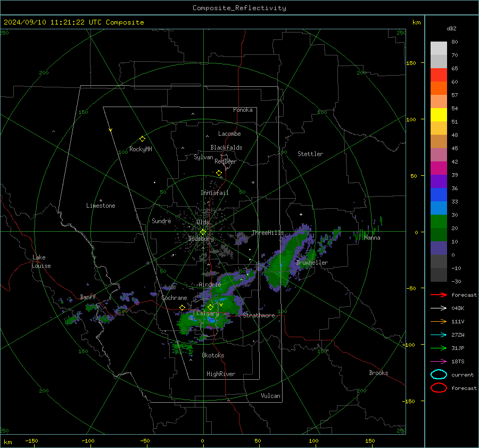479x448 pixels.
Task: Select the yellow diamond marker right of Cochrane
Action: 183,307
